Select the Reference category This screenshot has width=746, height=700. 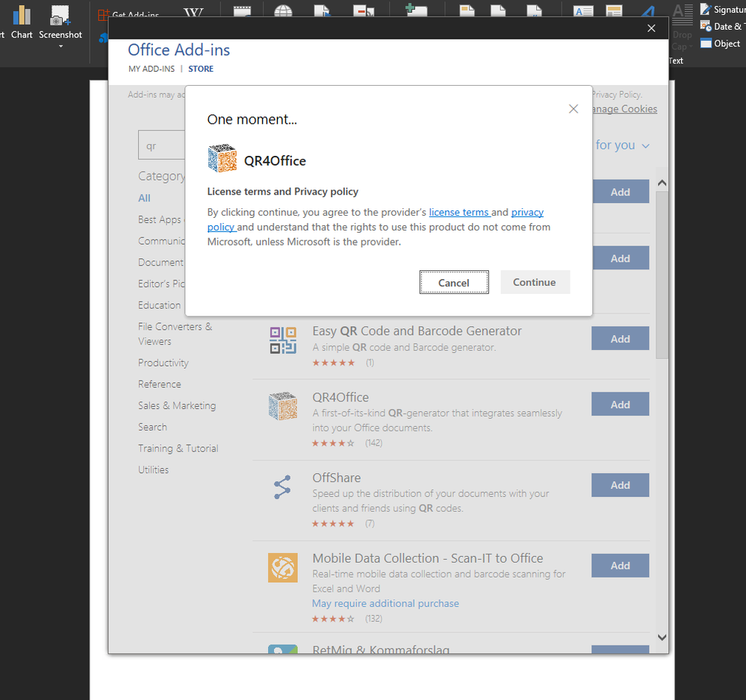(159, 384)
